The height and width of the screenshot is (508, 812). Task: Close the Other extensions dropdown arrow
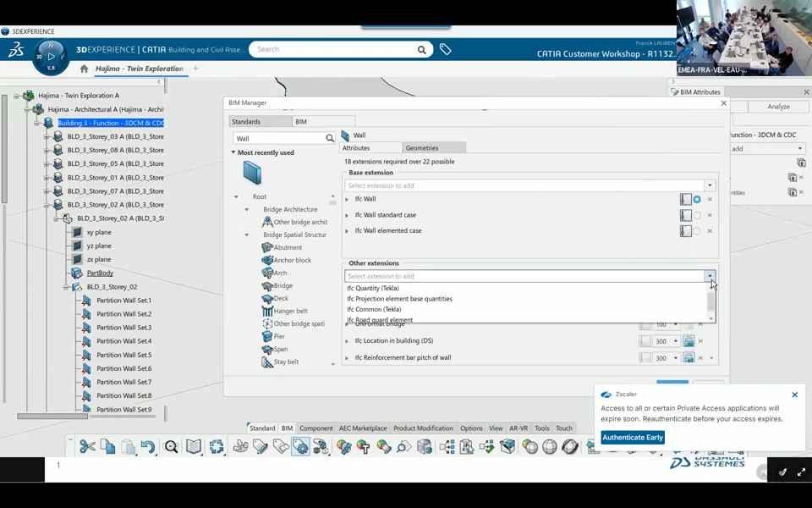coord(710,276)
